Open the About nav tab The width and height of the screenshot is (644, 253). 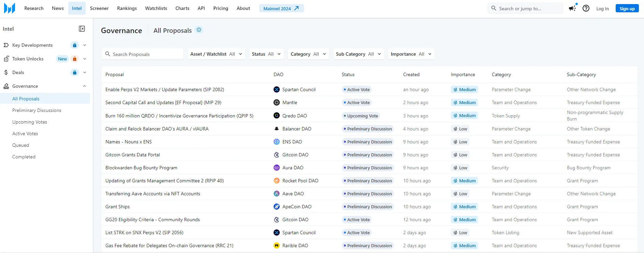(x=243, y=8)
